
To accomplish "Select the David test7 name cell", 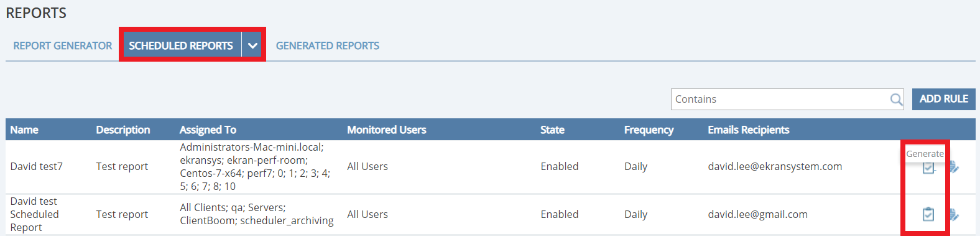I will (37, 166).
